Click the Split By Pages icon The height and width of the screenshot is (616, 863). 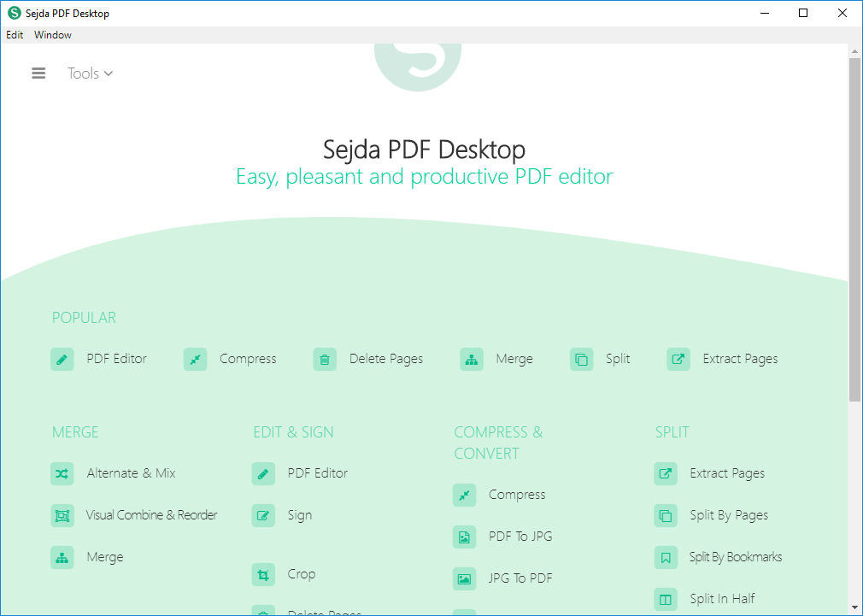tap(666, 516)
